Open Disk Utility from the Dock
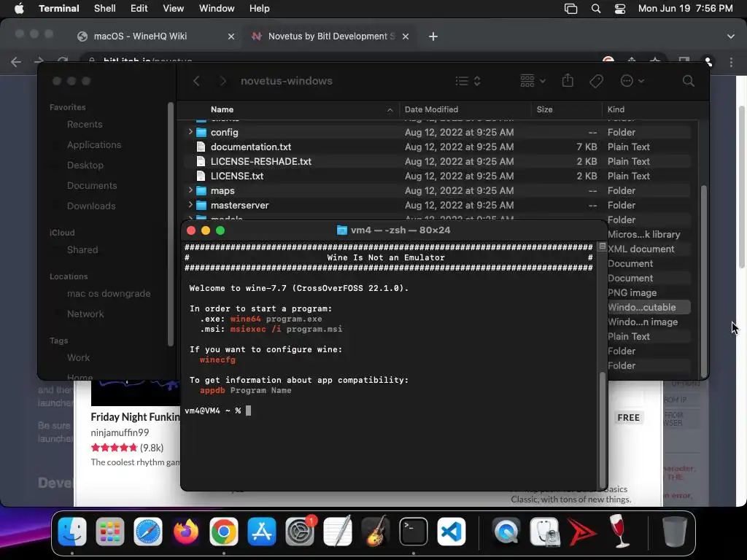This screenshot has height=560, width=747. 544,532
